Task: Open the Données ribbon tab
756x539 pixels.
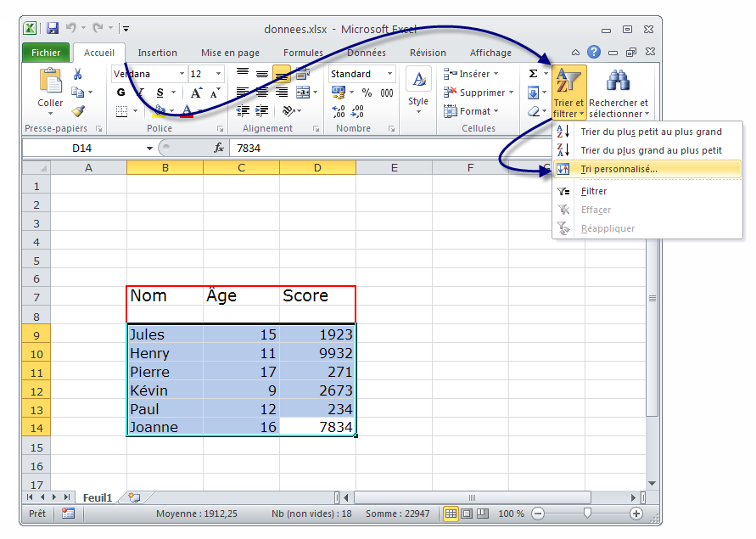Action: tap(366, 53)
